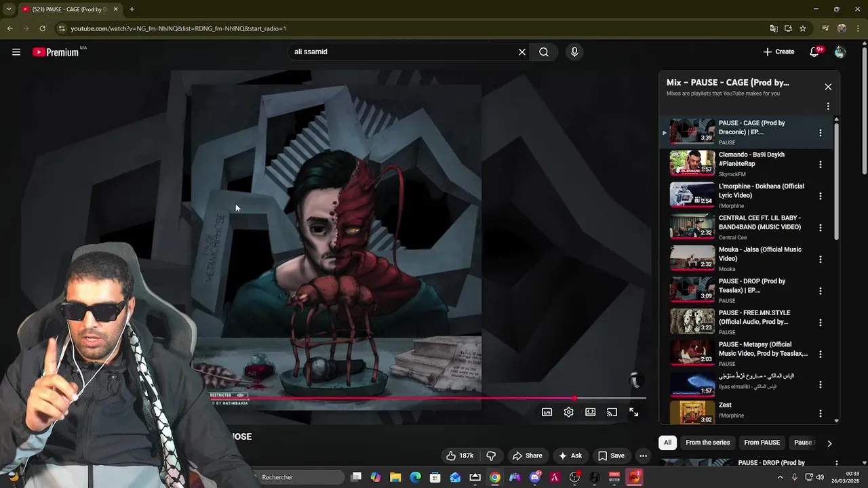The width and height of the screenshot is (868, 488).
Task: Select the All filter chip
Action: [668, 443]
